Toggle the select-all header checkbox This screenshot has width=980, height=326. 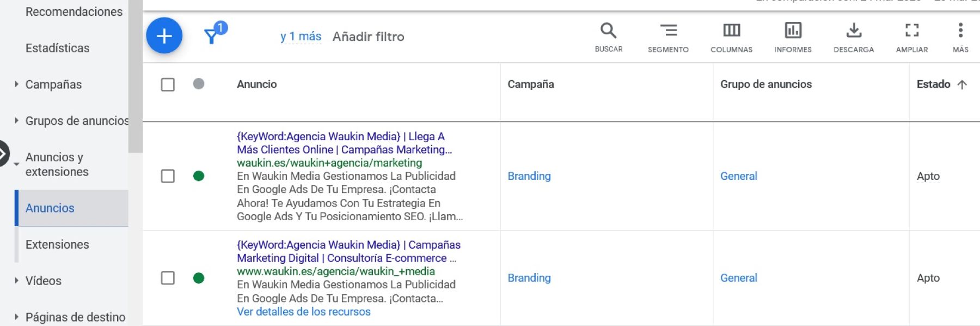click(x=168, y=84)
